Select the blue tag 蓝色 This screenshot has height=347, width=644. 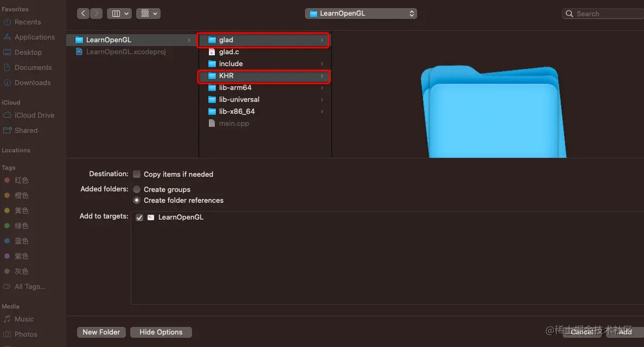point(21,241)
